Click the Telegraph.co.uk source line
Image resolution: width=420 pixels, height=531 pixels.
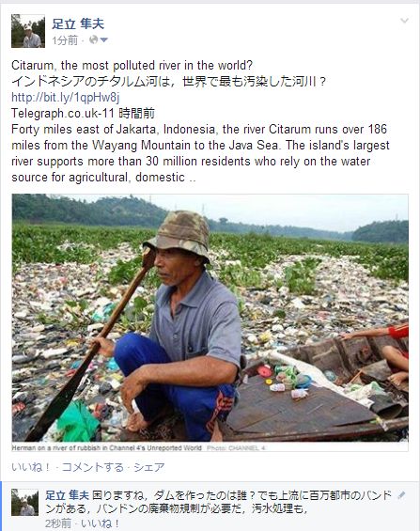[83, 113]
